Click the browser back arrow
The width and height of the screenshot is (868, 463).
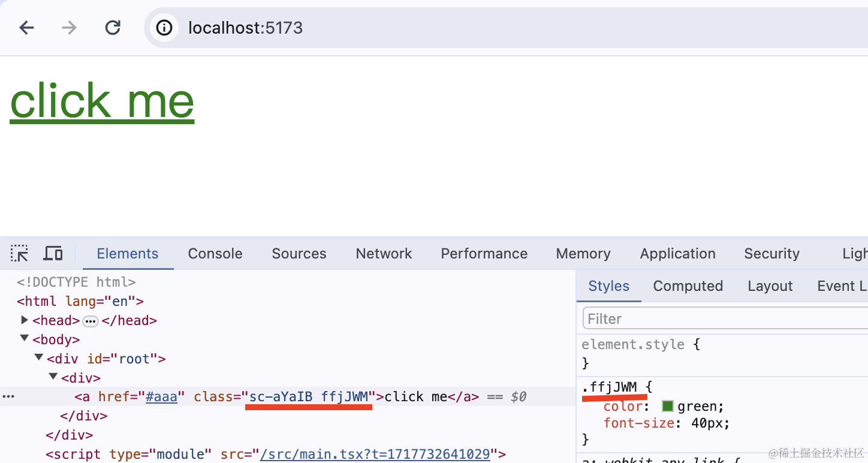click(26, 28)
